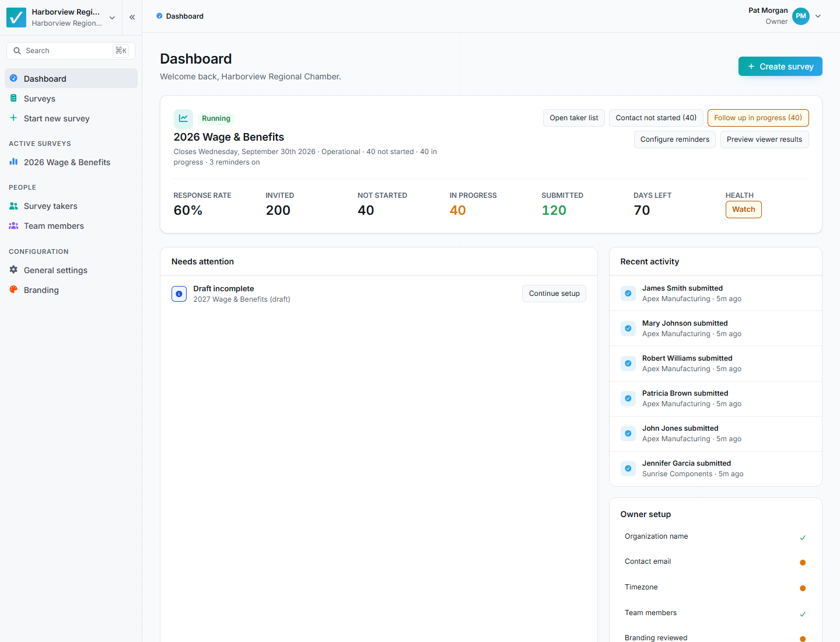
Task: Click the days left value "70"
Action: click(642, 210)
